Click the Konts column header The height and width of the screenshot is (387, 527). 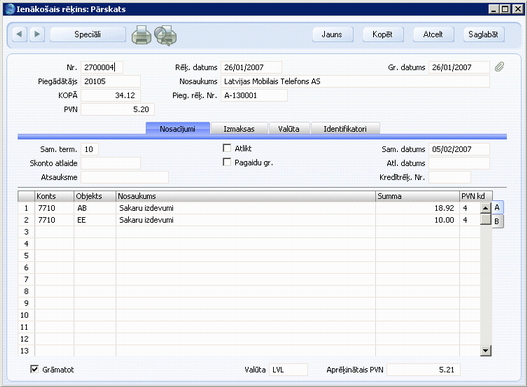pos(54,196)
